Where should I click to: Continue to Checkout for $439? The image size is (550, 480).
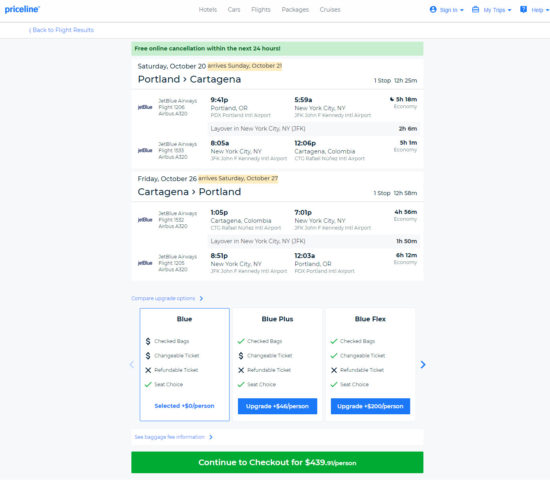277,462
